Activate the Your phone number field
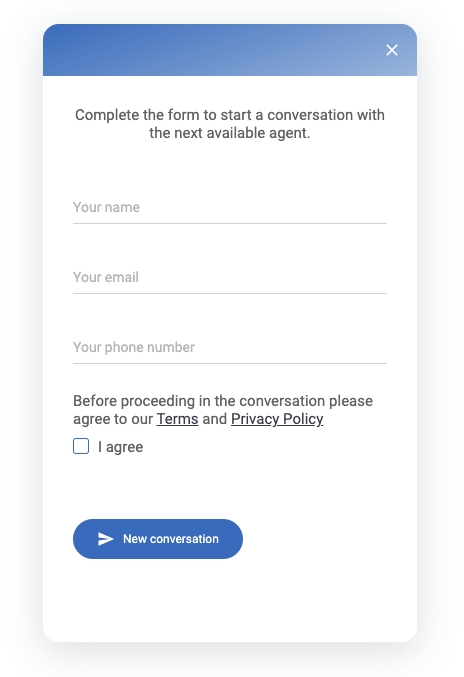464x677 pixels. pos(230,348)
